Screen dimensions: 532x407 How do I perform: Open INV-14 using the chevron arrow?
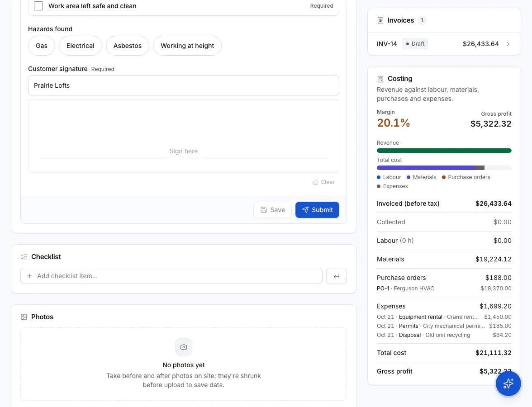(508, 44)
